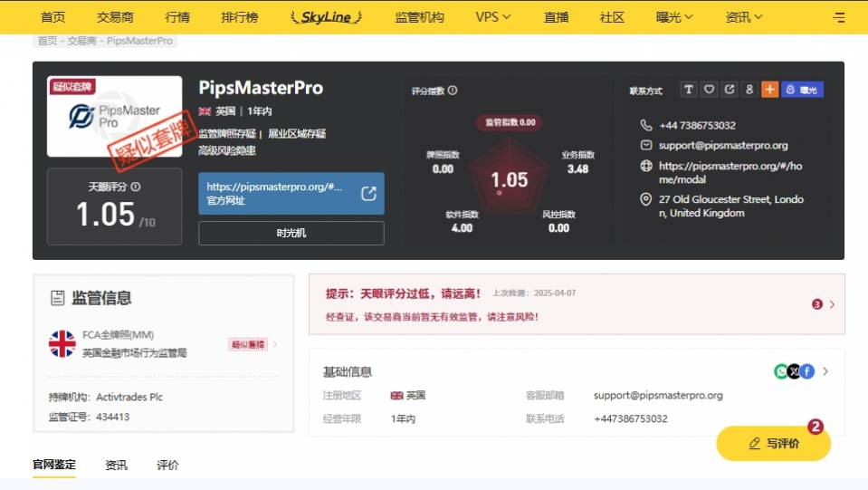This screenshot has width=868, height=490.
Task: Select the 评价 tab
Action: tap(167, 465)
